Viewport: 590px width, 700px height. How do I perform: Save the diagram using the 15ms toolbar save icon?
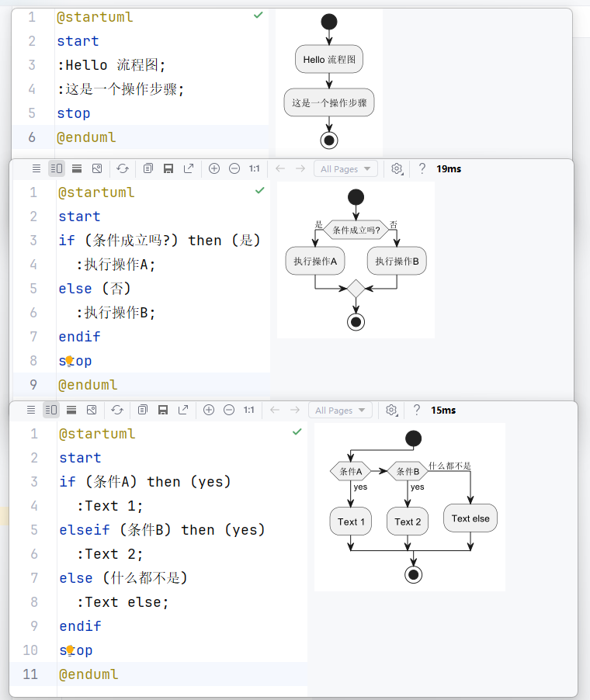pos(163,410)
